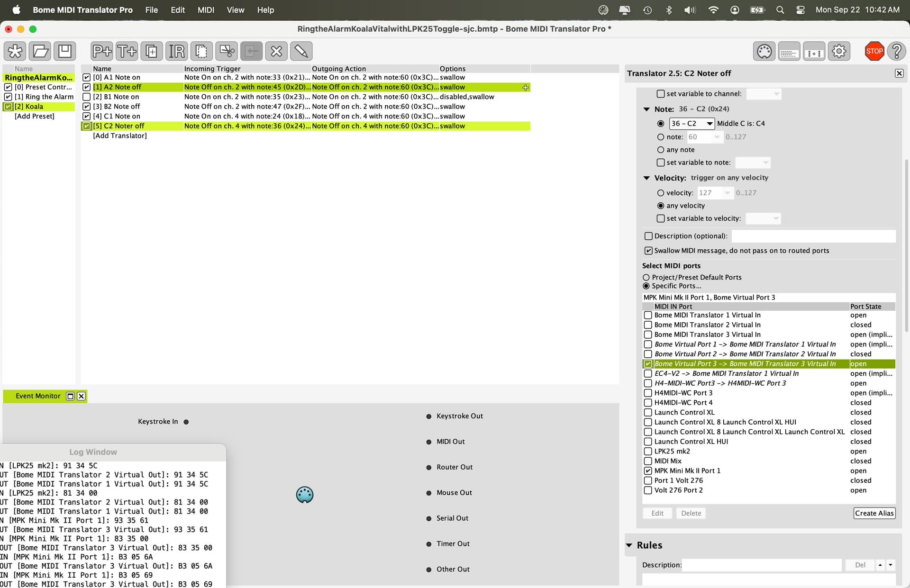Image resolution: width=910 pixels, height=588 pixels.
Task: Click the IR toolbar icon
Action: pos(177,51)
